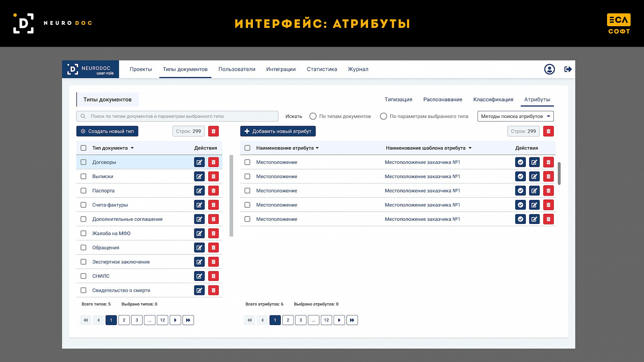Check the Выписки row checkbox
The height and width of the screenshot is (362, 644).
pos(83,176)
